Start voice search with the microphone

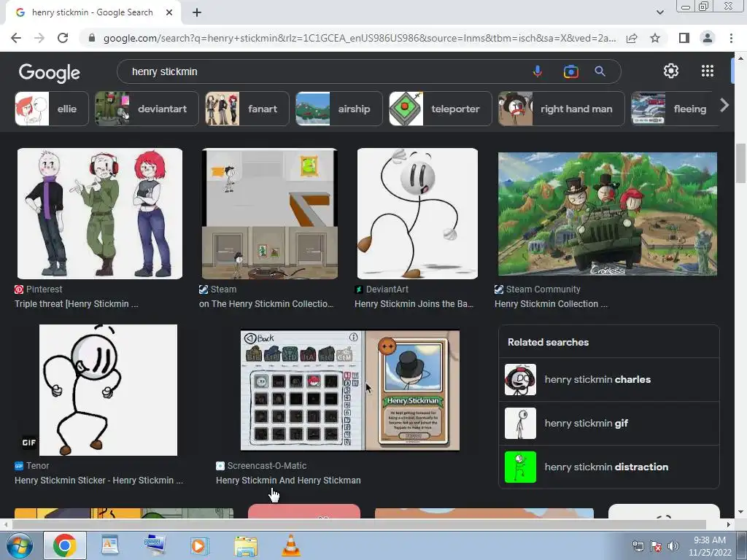tap(538, 71)
